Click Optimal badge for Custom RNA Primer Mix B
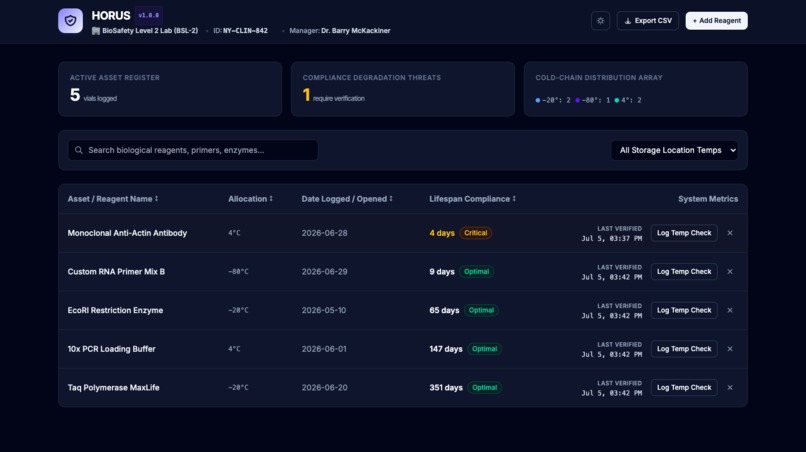This screenshot has height=452, width=806. point(477,272)
